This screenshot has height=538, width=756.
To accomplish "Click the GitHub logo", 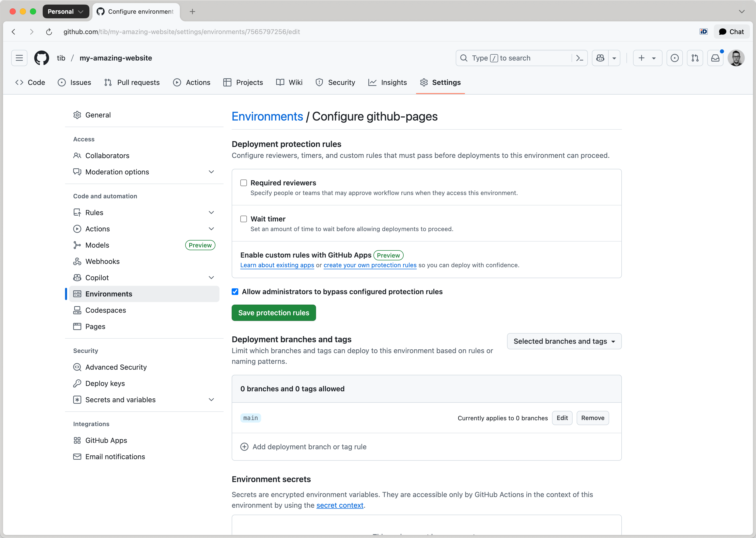I will [x=41, y=58].
